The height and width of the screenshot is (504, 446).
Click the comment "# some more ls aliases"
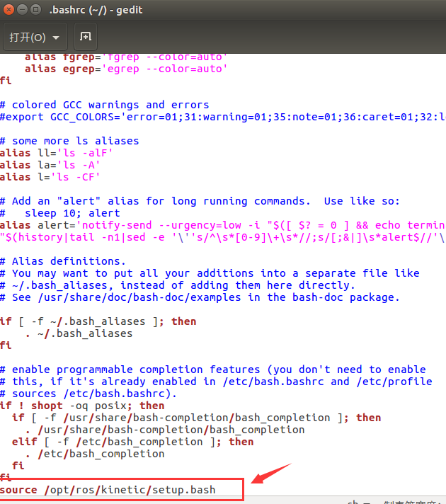pyautogui.click(x=69, y=141)
